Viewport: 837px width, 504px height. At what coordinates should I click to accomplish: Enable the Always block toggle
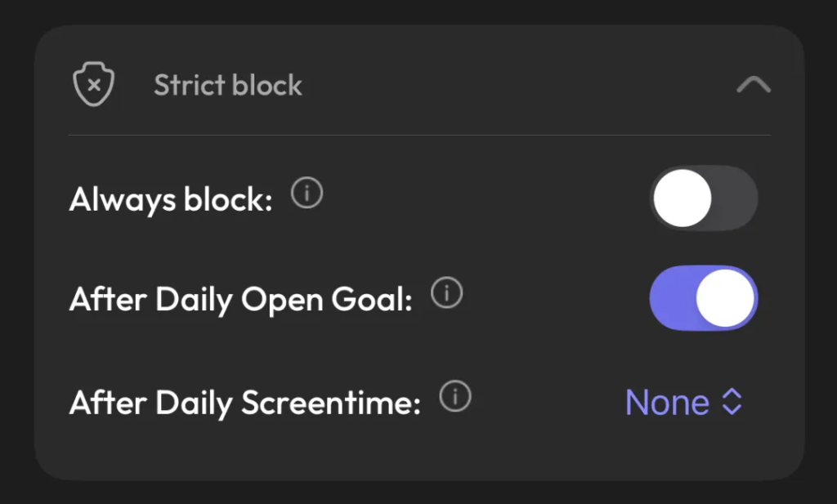coord(704,198)
